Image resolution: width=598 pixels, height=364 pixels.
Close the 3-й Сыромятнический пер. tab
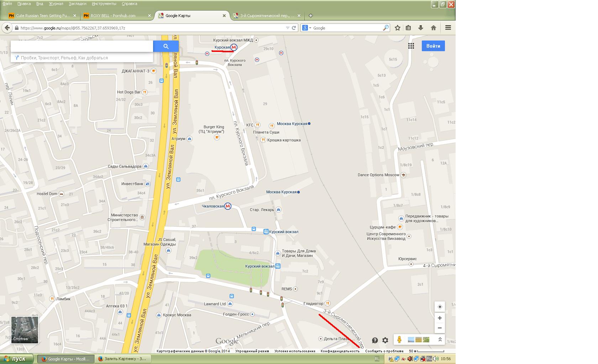[299, 16]
